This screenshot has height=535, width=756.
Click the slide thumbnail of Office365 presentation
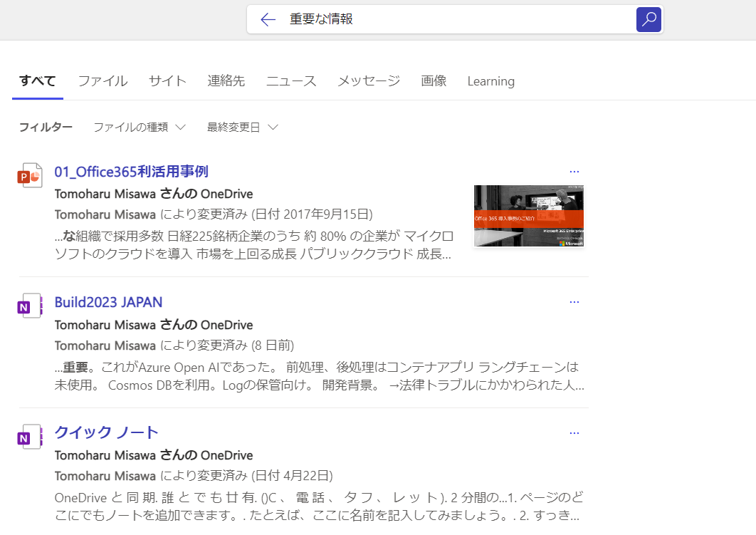(x=529, y=216)
